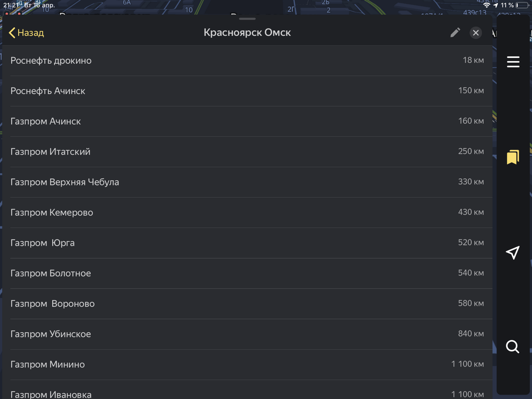Tap the Газпром Убинское entry
This screenshot has width=532, height=399.
coord(247,334)
